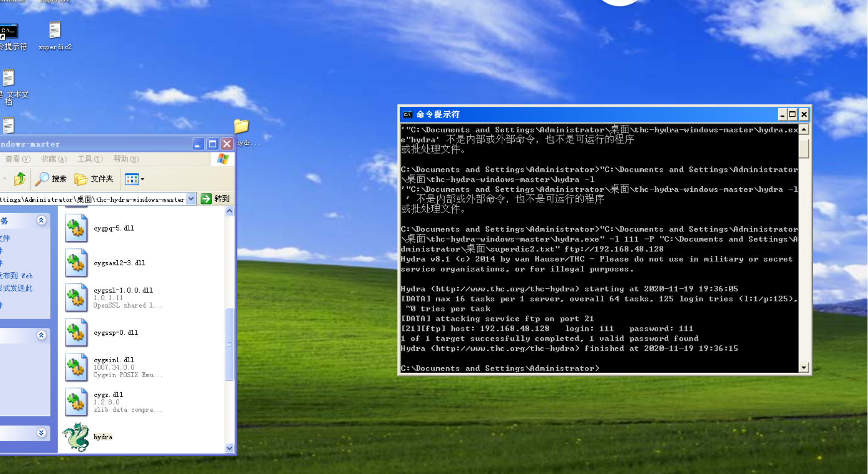Click the 转到 Go button
Screen dimensions: 868x474
pos(216,199)
